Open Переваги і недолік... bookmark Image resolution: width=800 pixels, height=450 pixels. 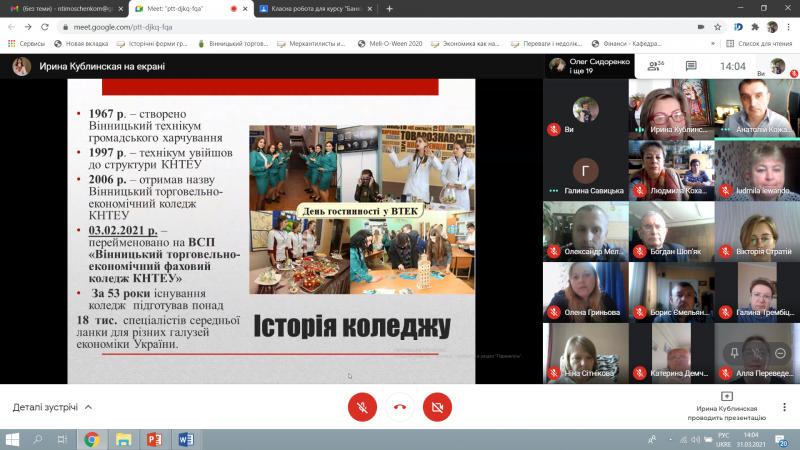pos(546,44)
